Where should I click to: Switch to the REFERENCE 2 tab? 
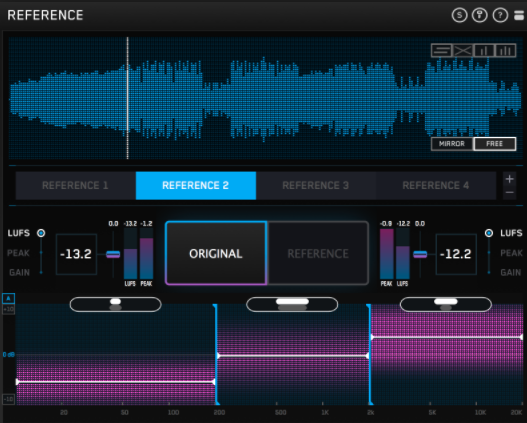click(x=196, y=185)
